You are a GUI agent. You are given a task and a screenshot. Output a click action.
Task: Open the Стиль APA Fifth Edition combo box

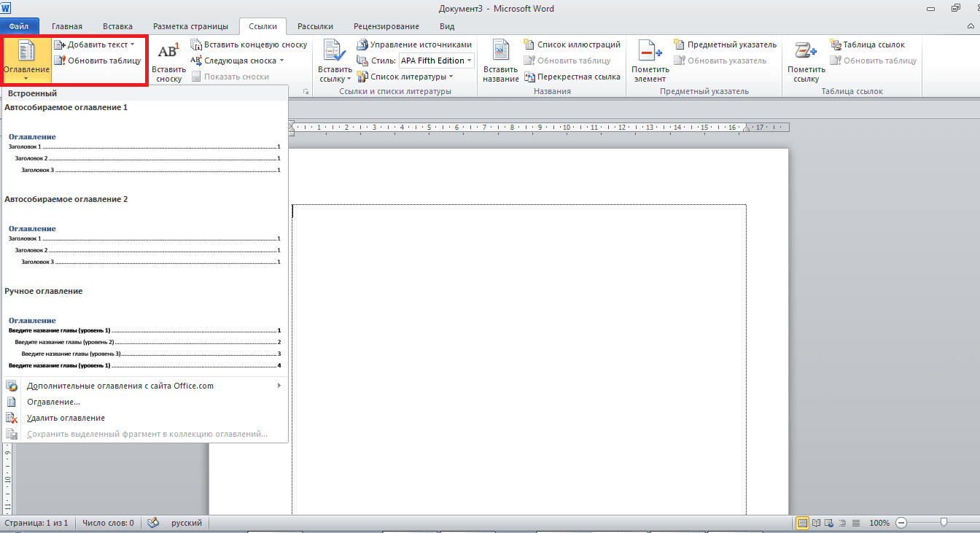(437, 61)
